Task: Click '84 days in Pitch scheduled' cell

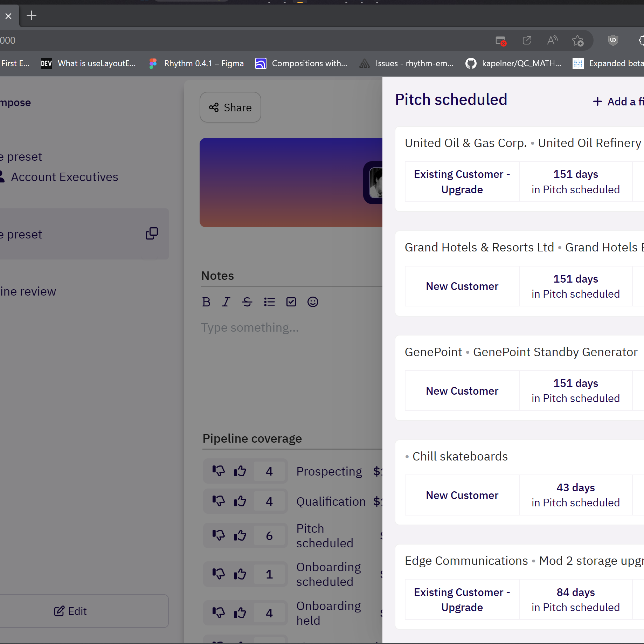Action: 576,600
